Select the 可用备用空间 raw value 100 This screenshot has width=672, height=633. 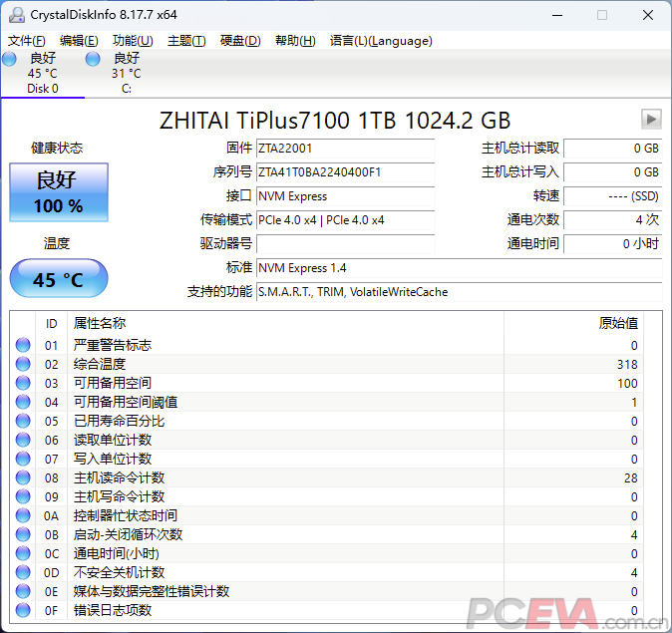pos(627,383)
